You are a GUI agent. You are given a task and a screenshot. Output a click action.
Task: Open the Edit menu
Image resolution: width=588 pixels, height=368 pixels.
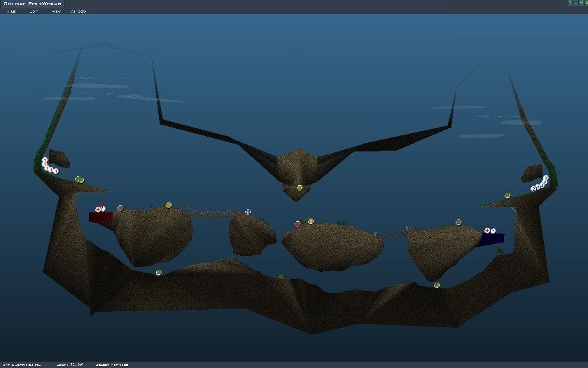[x=33, y=11]
